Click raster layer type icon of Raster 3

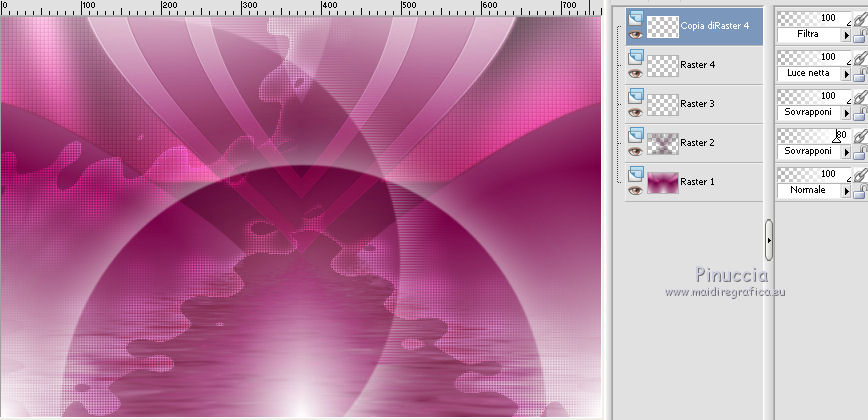636,97
